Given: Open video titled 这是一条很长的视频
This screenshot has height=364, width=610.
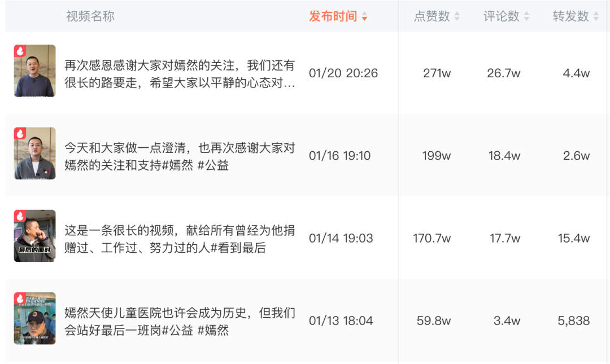Looking at the screenshot, I should click(180, 239).
